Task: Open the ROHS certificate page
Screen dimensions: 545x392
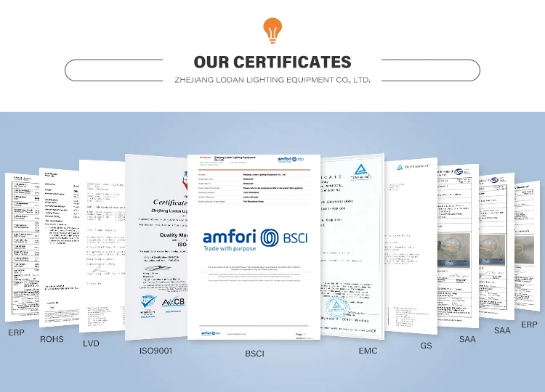Action: 59,248
